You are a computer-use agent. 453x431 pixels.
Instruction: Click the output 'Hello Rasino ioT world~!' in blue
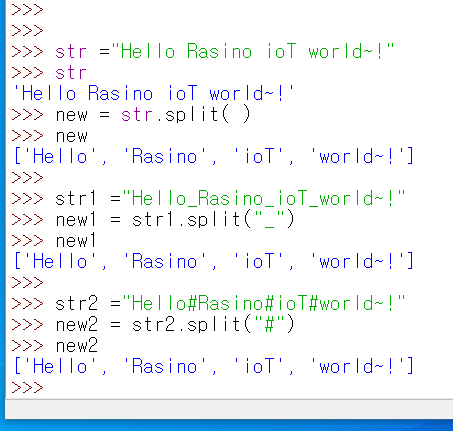point(153,93)
